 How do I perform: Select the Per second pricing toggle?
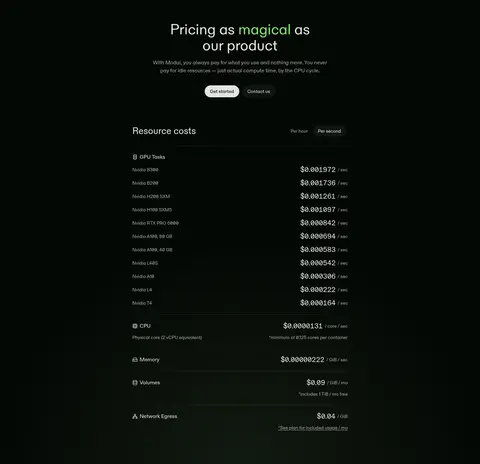(x=329, y=131)
